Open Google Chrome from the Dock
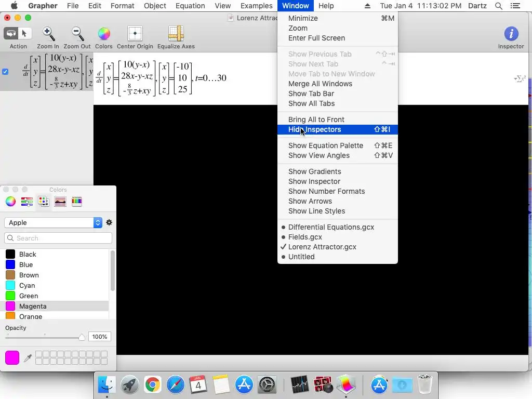The image size is (532, 399). point(153,385)
